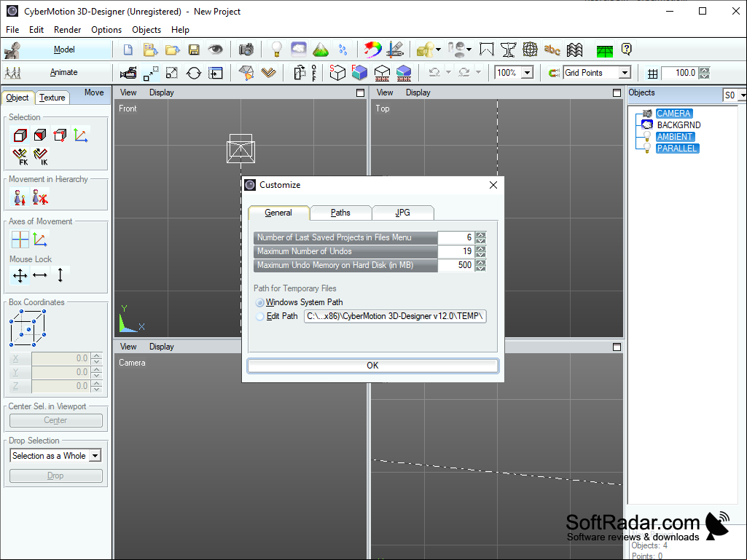
Task: Open the Selection as a Whole dropdown
Action: tap(95, 456)
